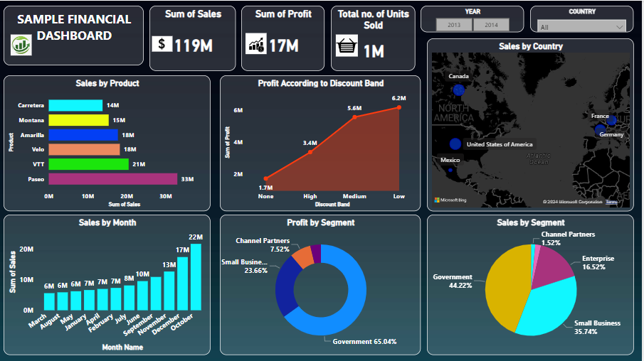The height and width of the screenshot is (361, 644).
Task: Open the Terms link on the map
Action: pyautogui.click(x=611, y=202)
